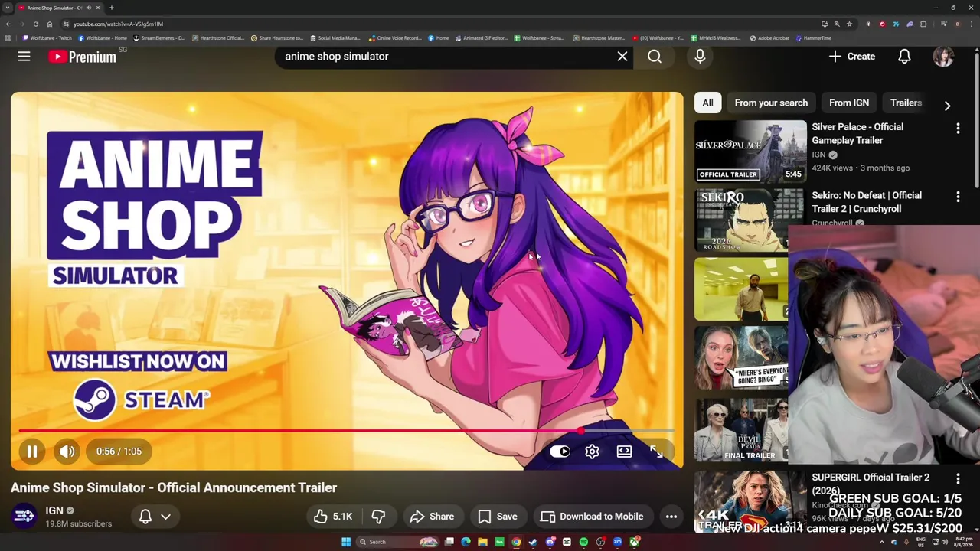Open HammerTime bookmark
Screen dimensions: 980x551
pos(814,38)
